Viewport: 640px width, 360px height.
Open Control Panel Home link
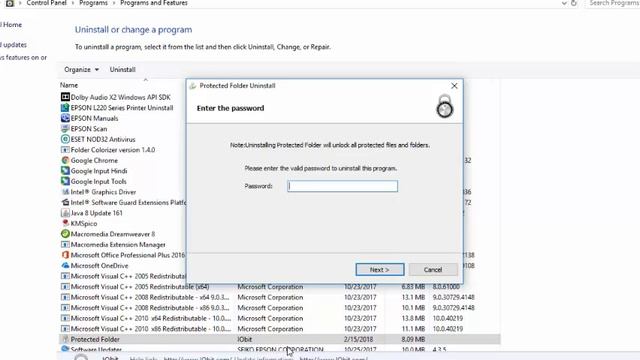click(11, 24)
